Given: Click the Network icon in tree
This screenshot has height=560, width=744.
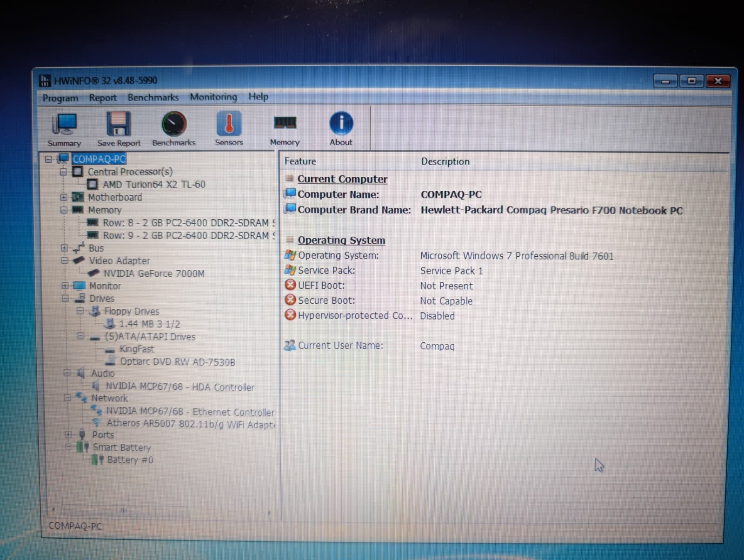Looking at the screenshot, I should (81, 398).
